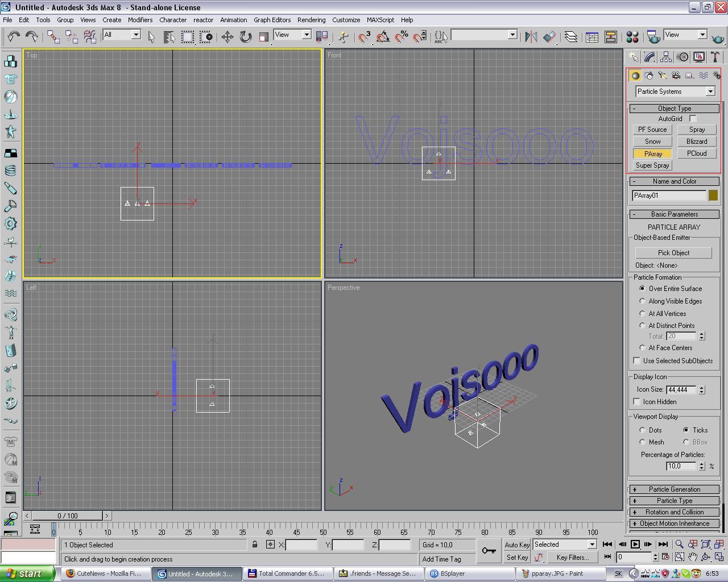The height and width of the screenshot is (582, 728).
Task: Toggle 3D Snaps magnet icon
Action: (x=364, y=37)
